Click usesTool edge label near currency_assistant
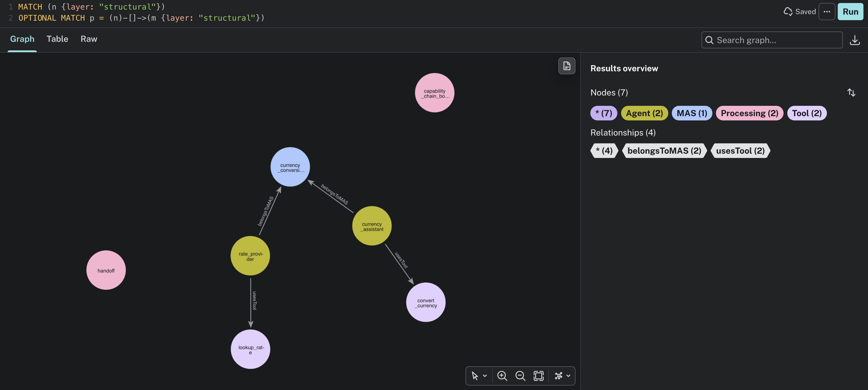Image resolution: width=868 pixels, height=390 pixels. coord(401,260)
